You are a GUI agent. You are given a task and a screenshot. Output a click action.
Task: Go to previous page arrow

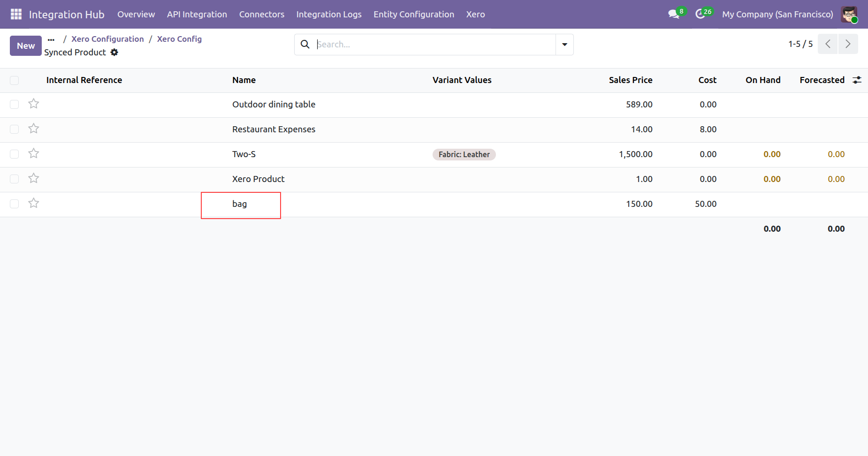(828, 44)
